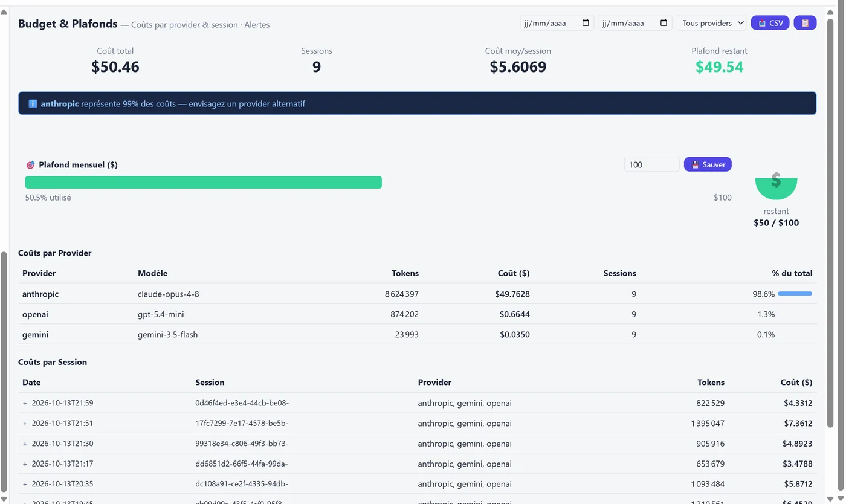This screenshot has height=504, width=846.
Task: Focus the monthly cap input showing 100
Action: coord(651,164)
